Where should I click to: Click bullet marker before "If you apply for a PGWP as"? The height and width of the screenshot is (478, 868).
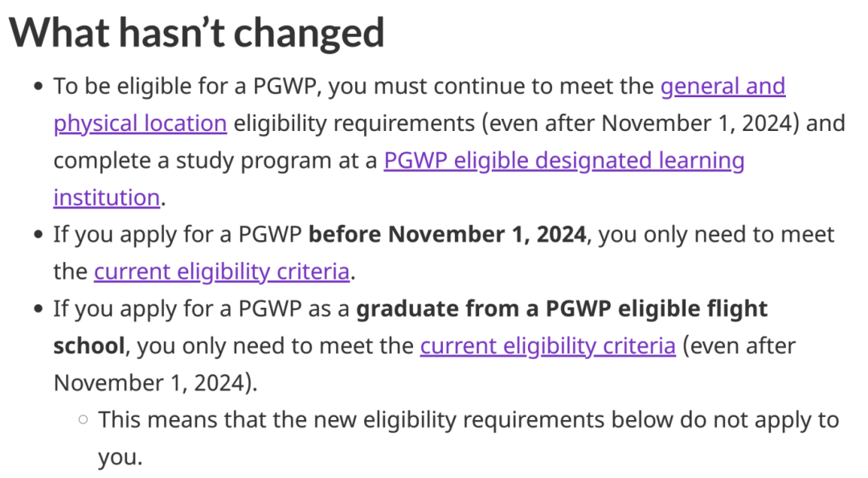click(39, 308)
